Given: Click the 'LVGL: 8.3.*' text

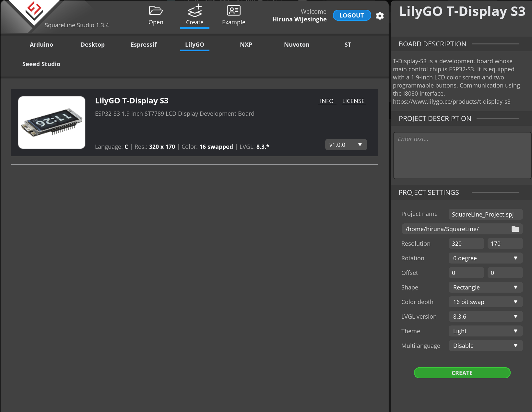Looking at the screenshot, I should 254,147.
